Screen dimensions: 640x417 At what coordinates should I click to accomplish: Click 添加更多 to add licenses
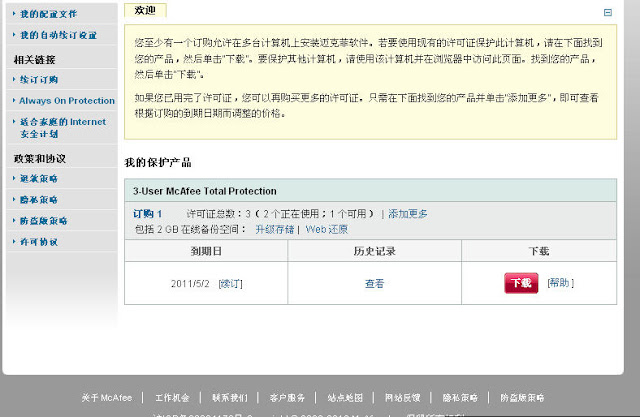coord(408,214)
